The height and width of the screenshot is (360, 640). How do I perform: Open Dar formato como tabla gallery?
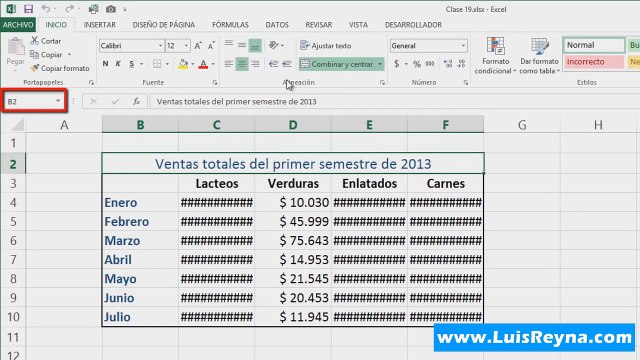(x=539, y=56)
